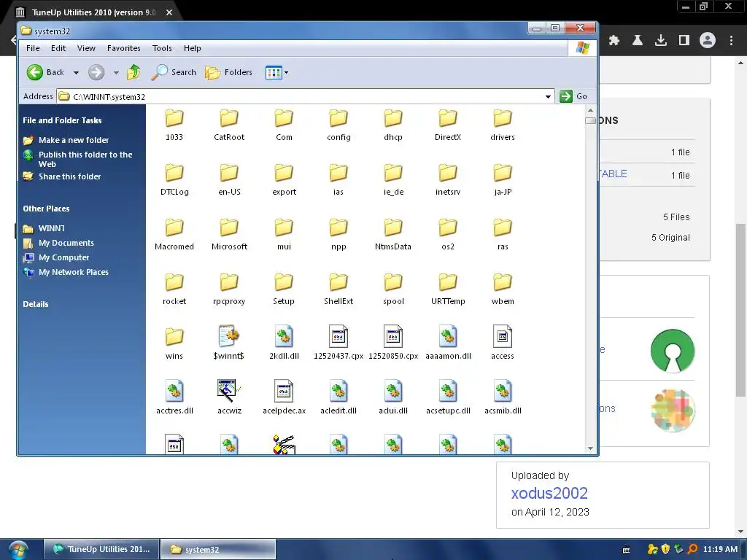Open My Computer link
Image resolution: width=747 pixels, height=560 pixels.
point(56,257)
